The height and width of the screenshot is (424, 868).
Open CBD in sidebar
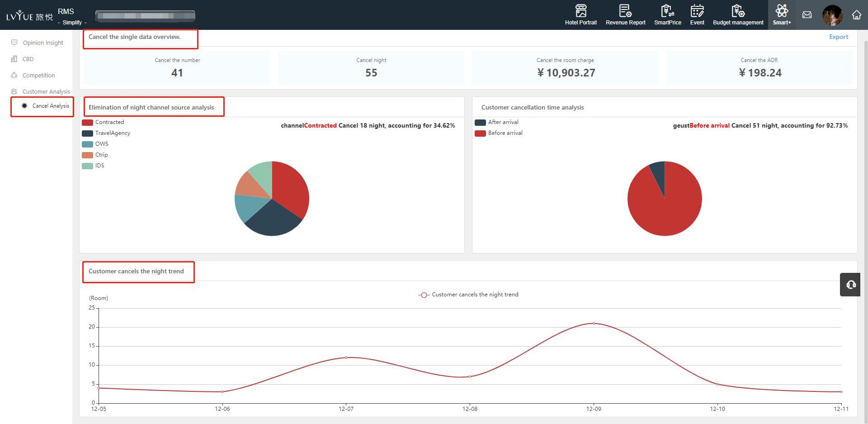click(28, 59)
